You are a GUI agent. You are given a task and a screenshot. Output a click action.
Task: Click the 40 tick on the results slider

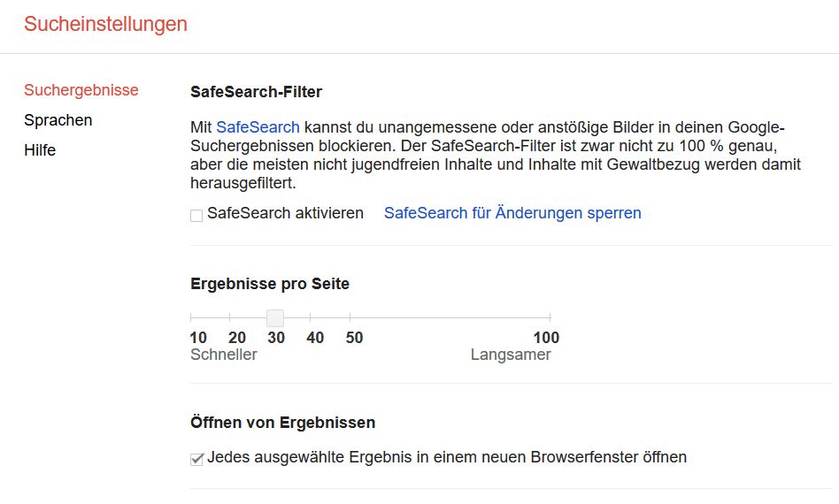[311, 317]
